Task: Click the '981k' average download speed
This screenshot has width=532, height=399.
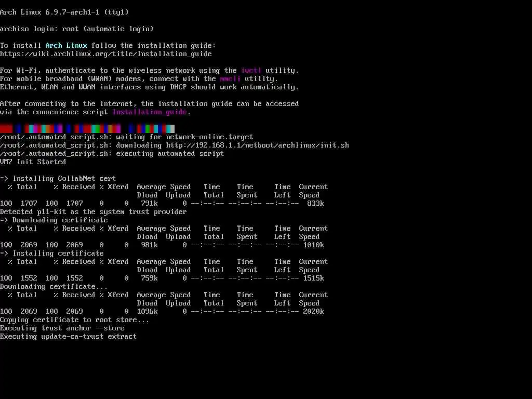Action: pos(149,245)
